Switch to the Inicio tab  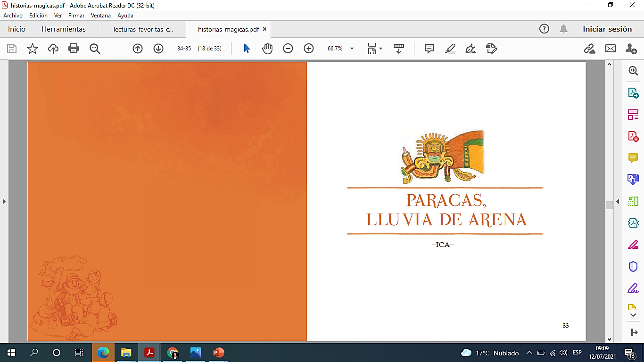click(17, 29)
